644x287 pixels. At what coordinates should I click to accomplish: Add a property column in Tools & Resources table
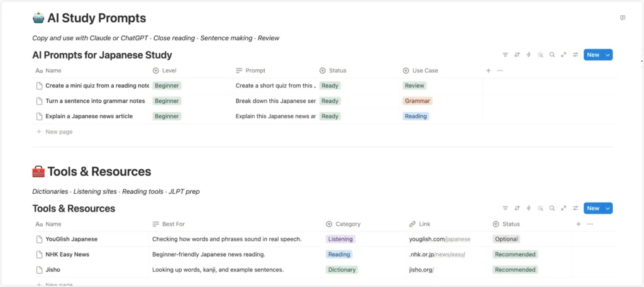[579, 224]
